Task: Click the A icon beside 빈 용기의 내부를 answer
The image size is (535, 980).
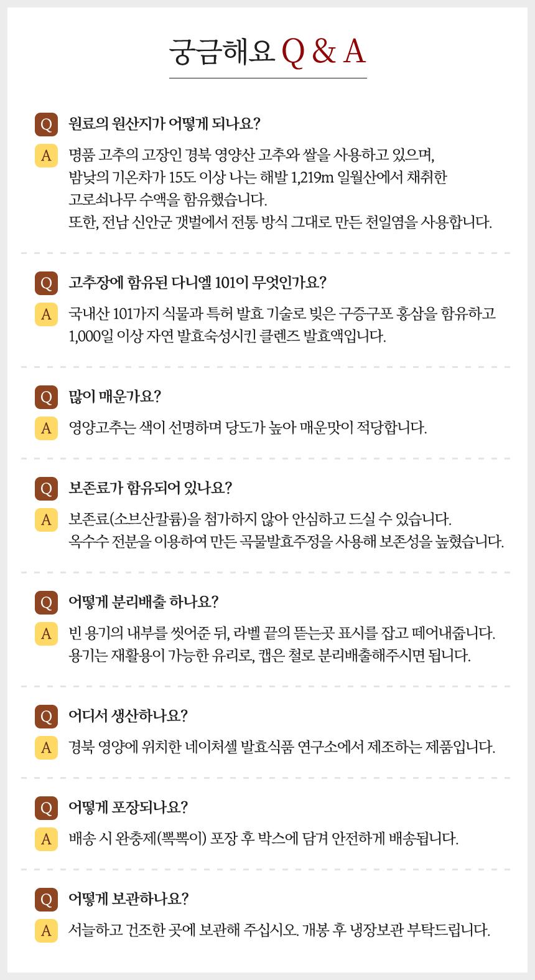Action: pyautogui.click(x=46, y=634)
